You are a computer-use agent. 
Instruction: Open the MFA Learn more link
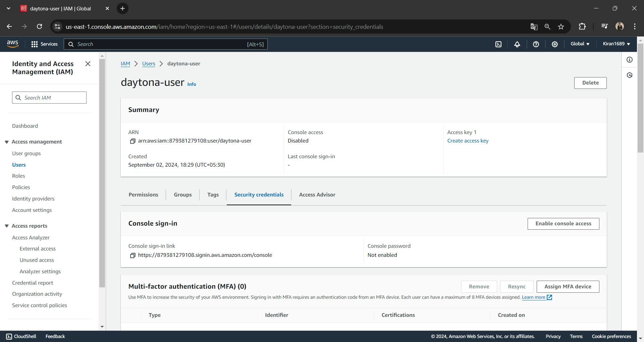534,297
